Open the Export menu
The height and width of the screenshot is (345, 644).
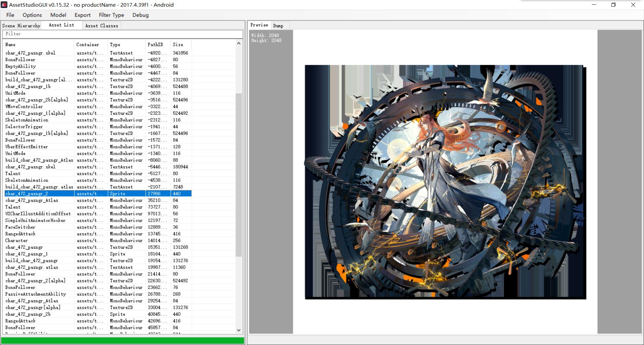pyautogui.click(x=83, y=15)
